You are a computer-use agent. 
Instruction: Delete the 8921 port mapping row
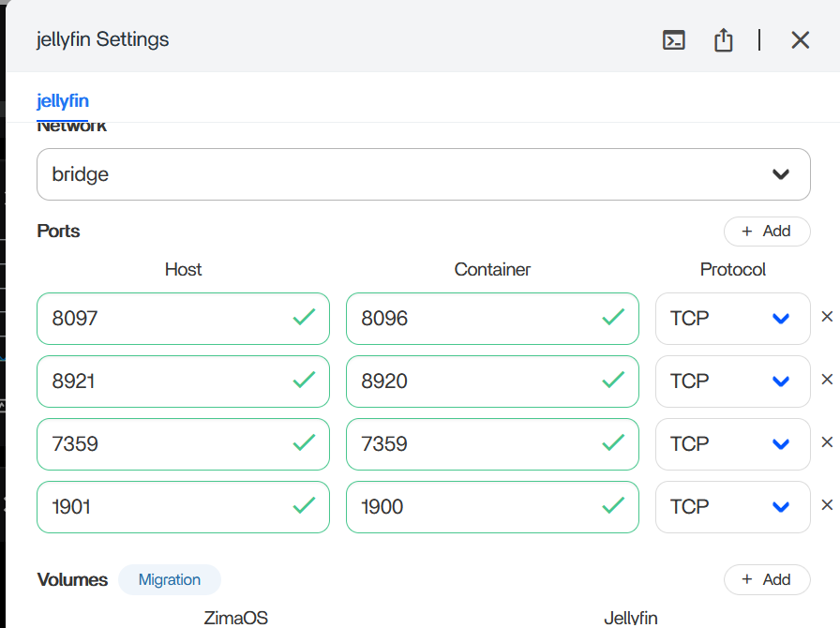826,380
